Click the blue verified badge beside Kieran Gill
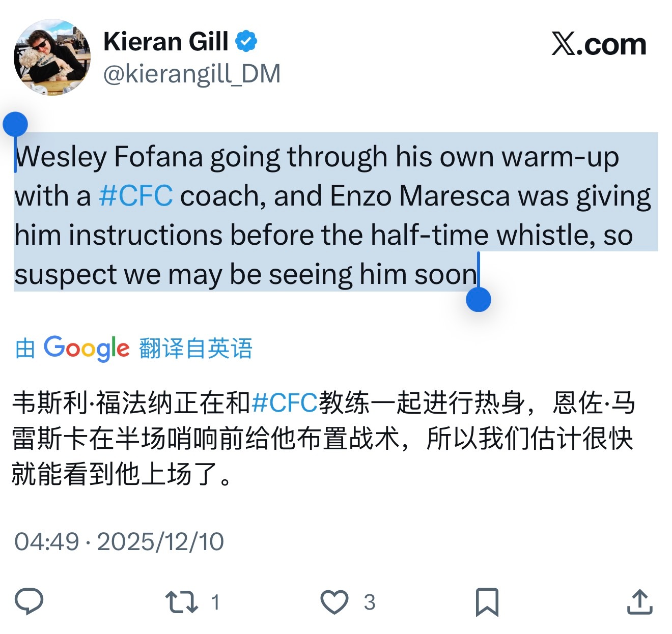This screenshot has width=672, height=634. pyautogui.click(x=246, y=42)
